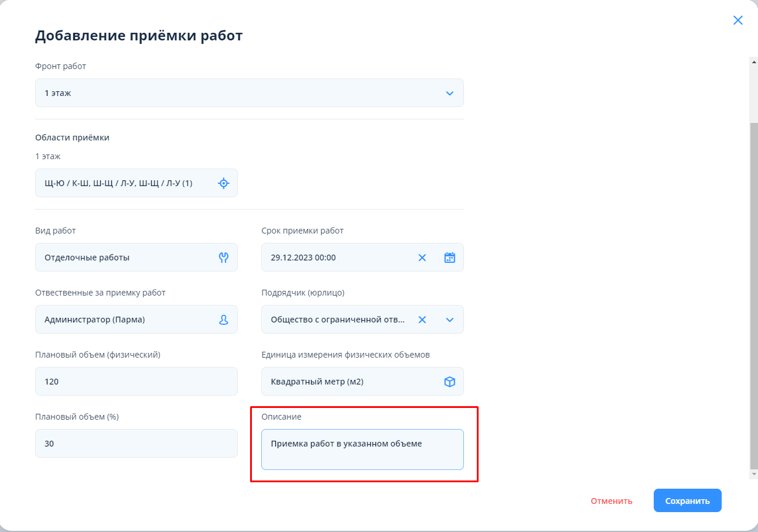758x532 pixels.
Task: Click the person icon for Администратор (Парма)
Action: pos(223,320)
